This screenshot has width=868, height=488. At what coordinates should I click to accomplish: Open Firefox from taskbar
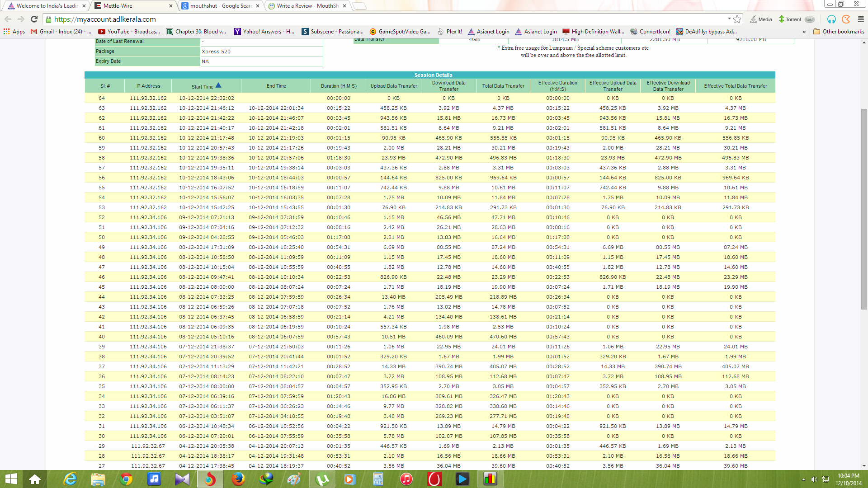(238, 479)
